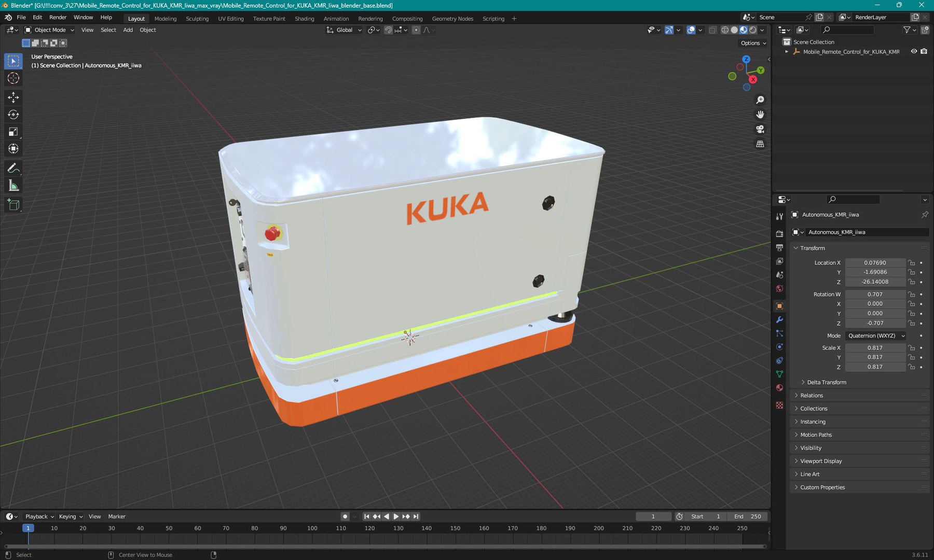Click the viewport zoom magnifier icon
The image size is (934, 560).
coord(760,100)
